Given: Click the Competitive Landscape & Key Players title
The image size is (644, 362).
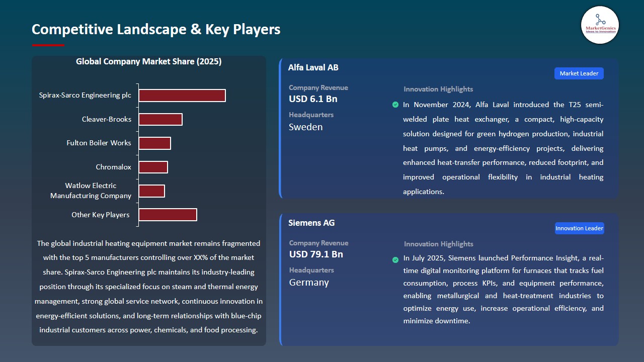Looking at the screenshot, I should click(156, 29).
